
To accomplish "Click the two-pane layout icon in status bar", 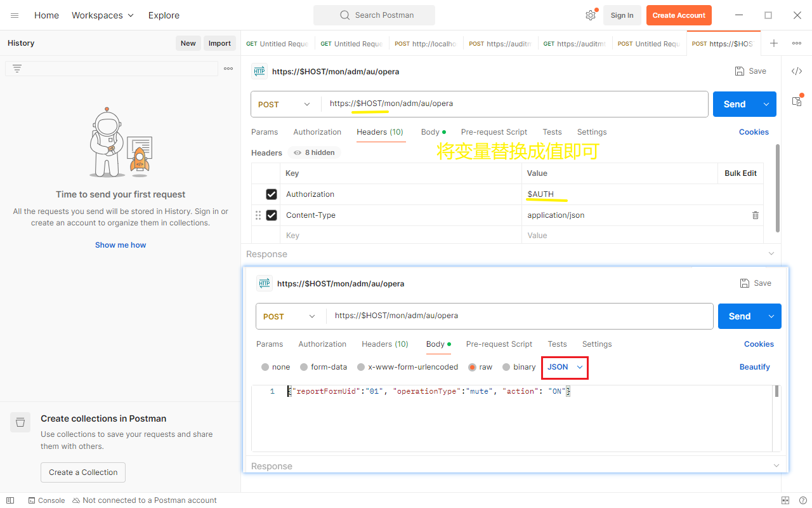I will 785,500.
